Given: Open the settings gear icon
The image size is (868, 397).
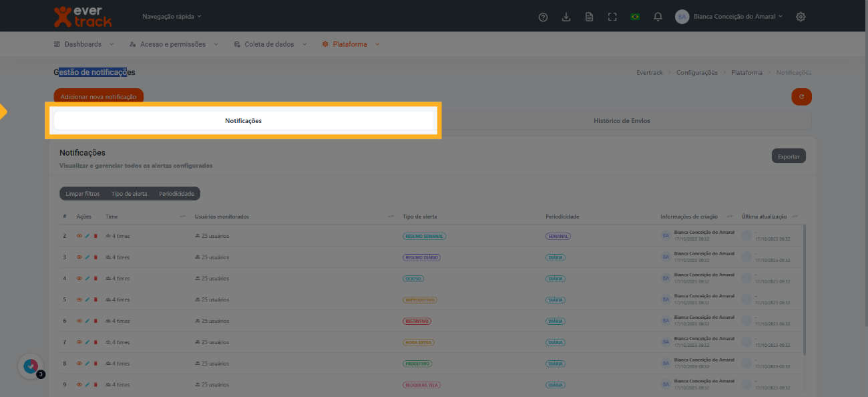Looking at the screenshot, I should click(x=801, y=17).
